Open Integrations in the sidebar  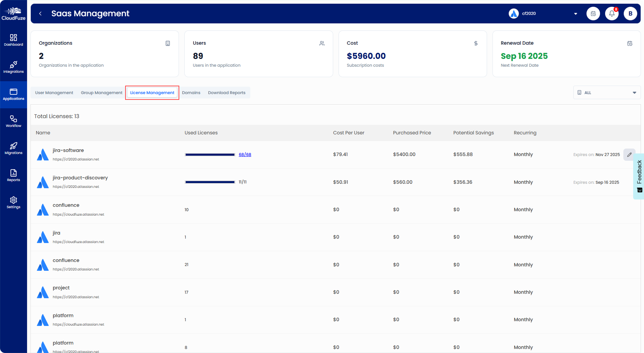(x=14, y=67)
